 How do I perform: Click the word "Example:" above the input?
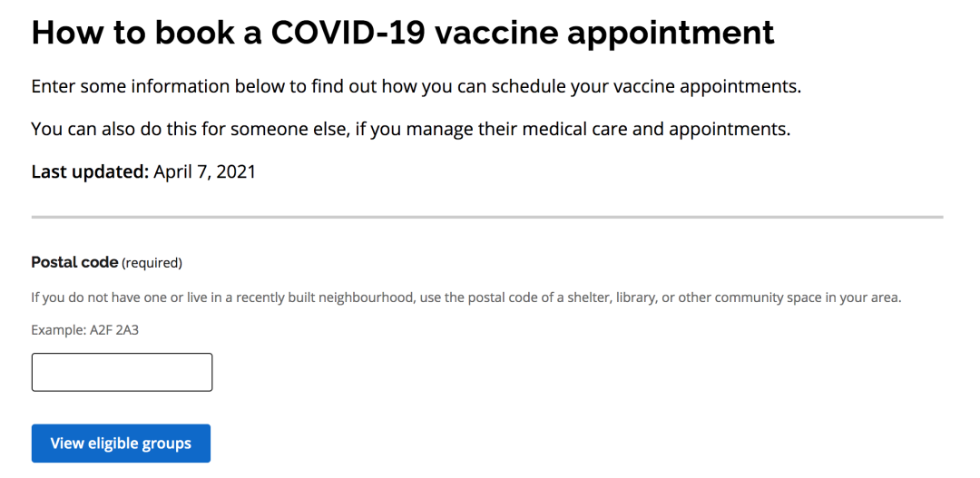pos(58,330)
